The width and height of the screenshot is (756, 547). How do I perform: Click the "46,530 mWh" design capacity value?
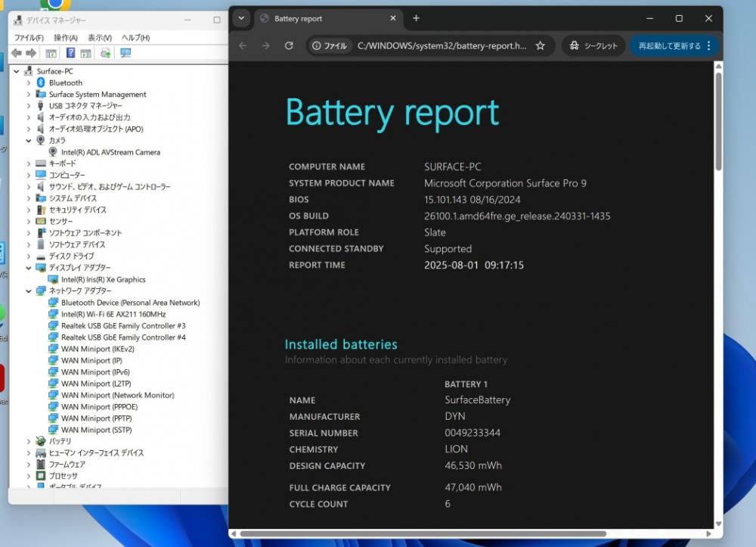473,465
